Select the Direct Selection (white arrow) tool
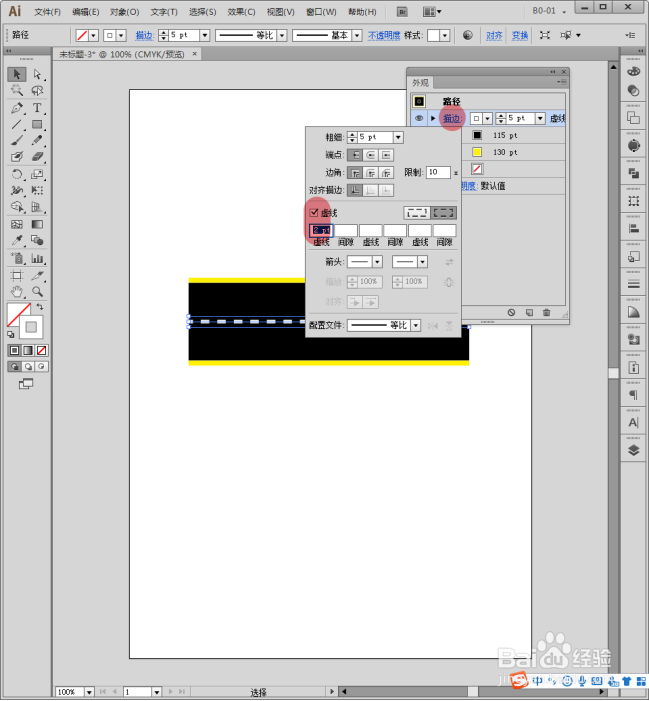649x701 pixels. (x=37, y=74)
